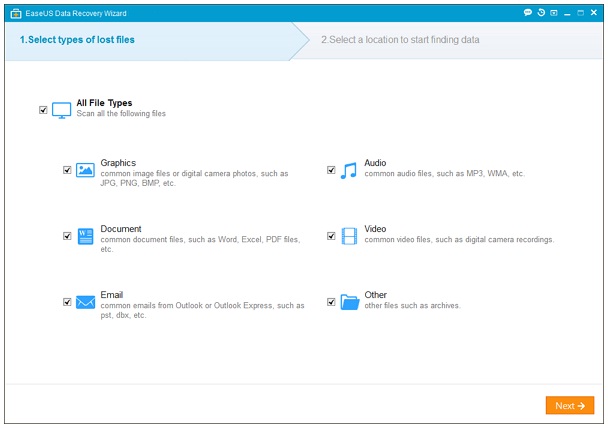The image size is (608, 428).
Task: Click the 'EaseUS Data Recovery Wizard' title text
Action: click(76, 14)
